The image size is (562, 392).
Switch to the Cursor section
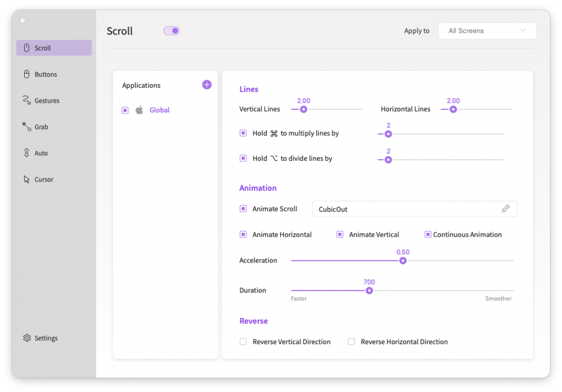point(54,179)
